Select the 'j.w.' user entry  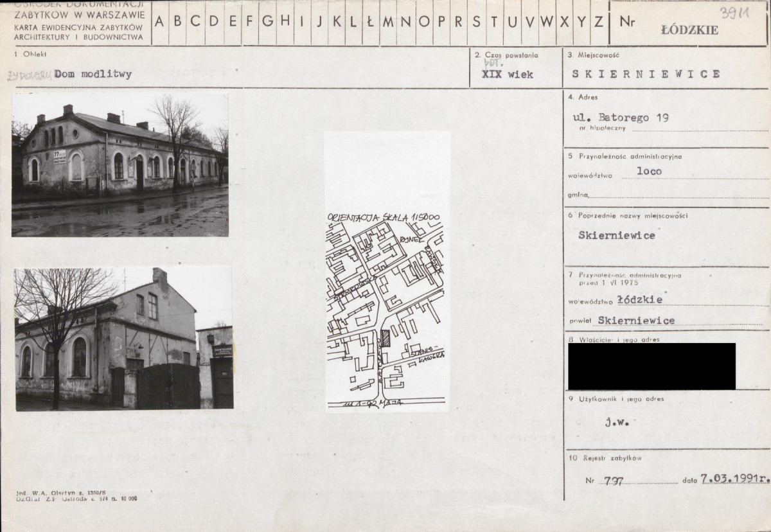click(617, 422)
